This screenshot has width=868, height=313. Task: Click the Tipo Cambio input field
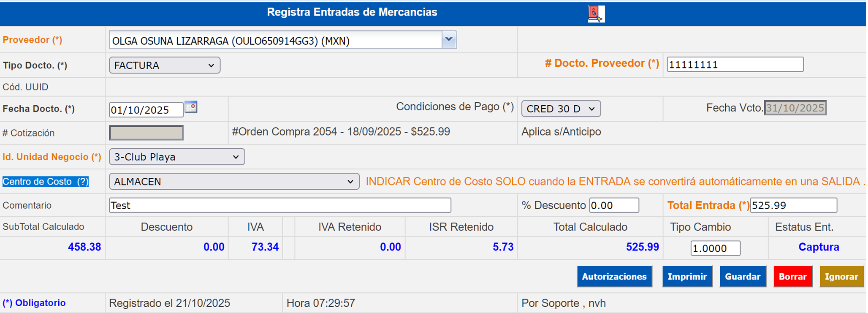[x=715, y=248]
